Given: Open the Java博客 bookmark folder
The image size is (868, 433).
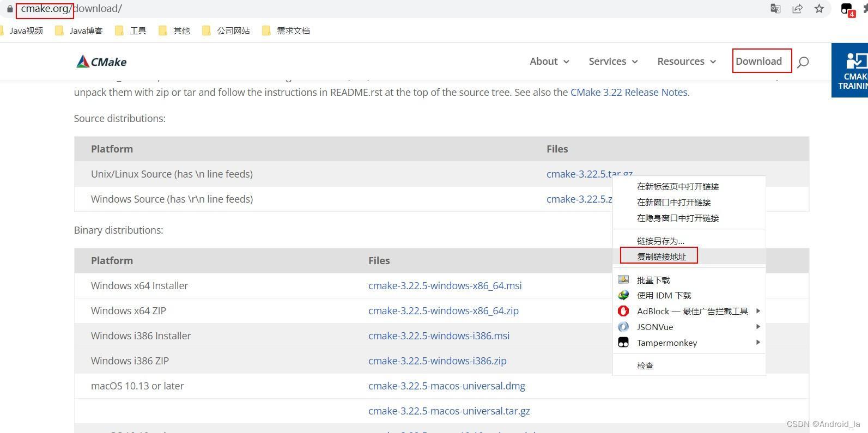Looking at the screenshot, I should coord(79,31).
